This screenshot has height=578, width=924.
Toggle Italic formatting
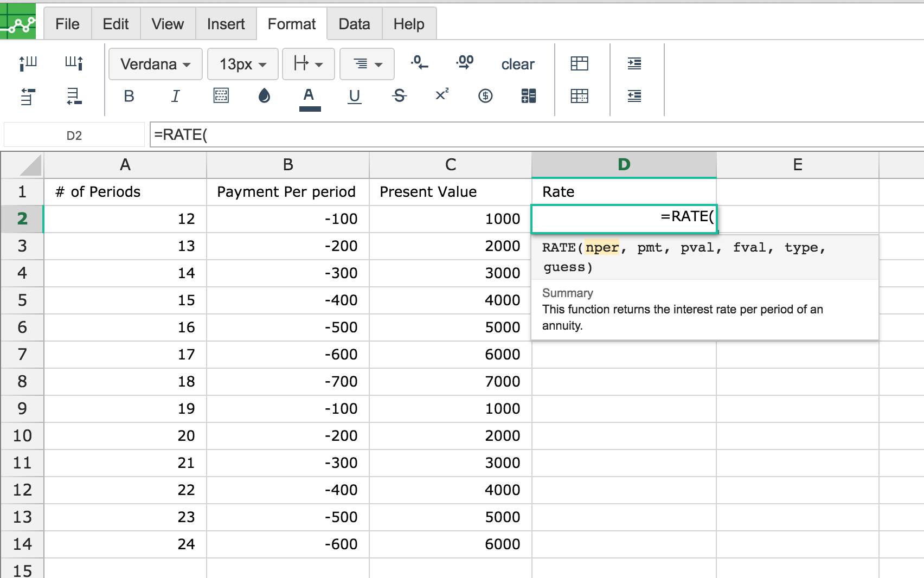click(x=175, y=96)
